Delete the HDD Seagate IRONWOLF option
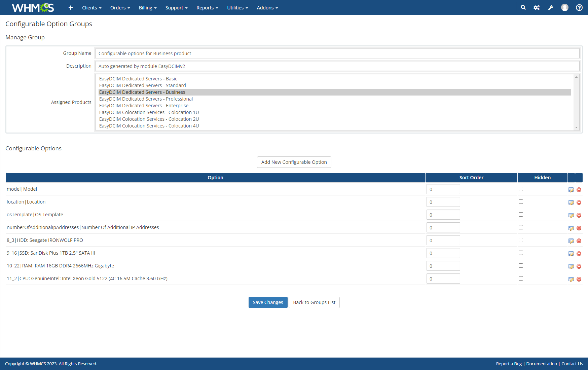 (x=579, y=241)
